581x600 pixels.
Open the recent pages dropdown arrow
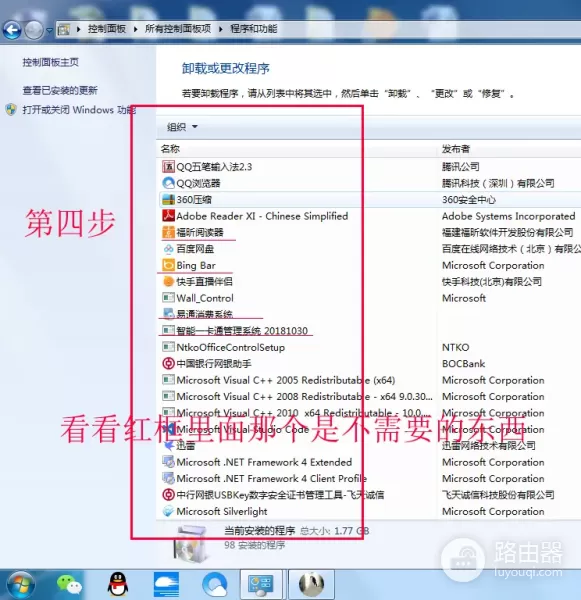pos(49,30)
